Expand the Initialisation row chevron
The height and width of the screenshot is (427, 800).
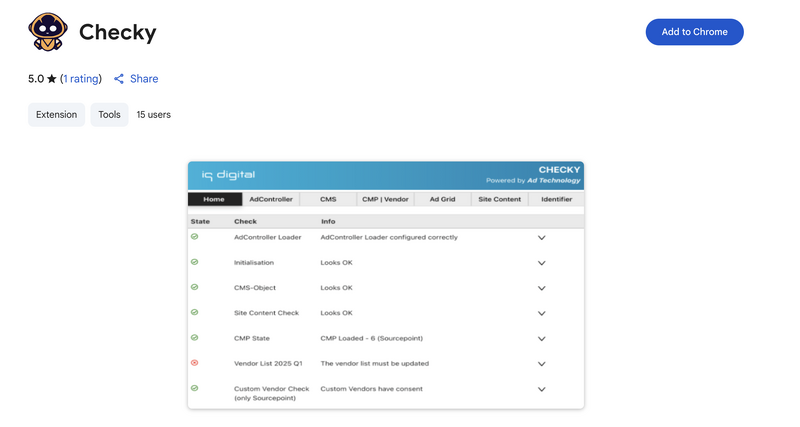(542, 263)
